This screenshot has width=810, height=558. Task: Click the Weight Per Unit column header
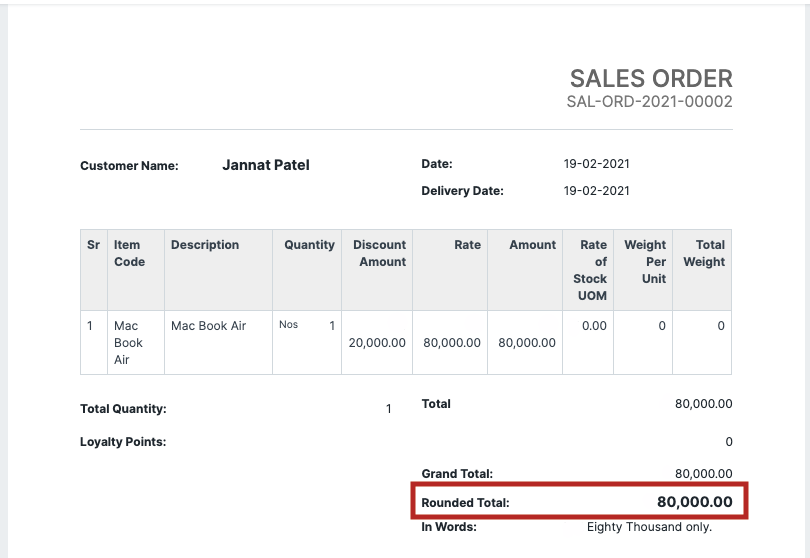645,261
